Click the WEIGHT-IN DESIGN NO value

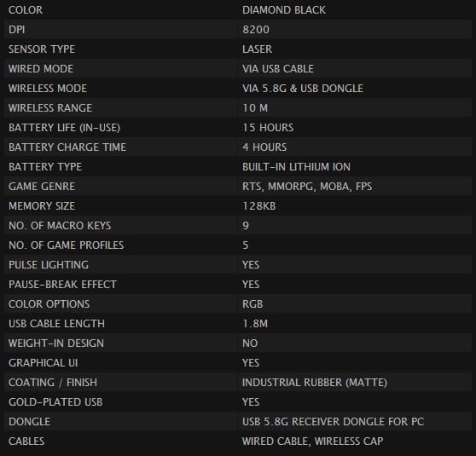click(250, 343)
